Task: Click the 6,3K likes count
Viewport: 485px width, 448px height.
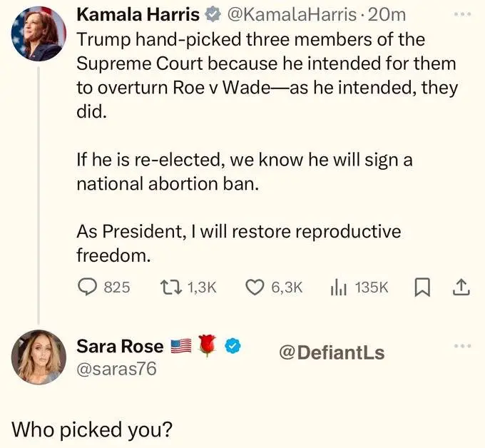Action: (287, 287)
